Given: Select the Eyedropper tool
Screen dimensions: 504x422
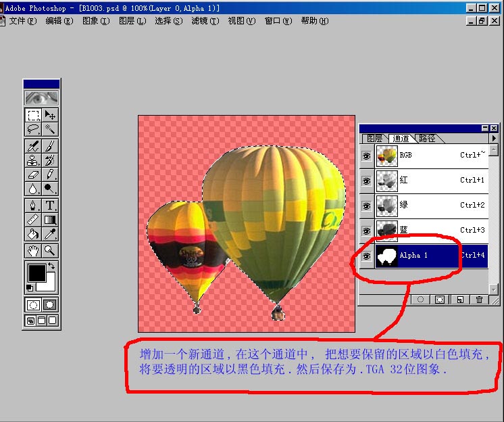Looking at the screenshot, I should pyautogui.click(x=50, y=234).
